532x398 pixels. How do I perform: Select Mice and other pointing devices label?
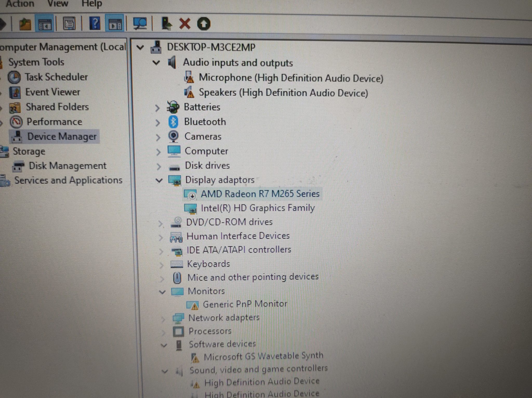click(253, 277)
